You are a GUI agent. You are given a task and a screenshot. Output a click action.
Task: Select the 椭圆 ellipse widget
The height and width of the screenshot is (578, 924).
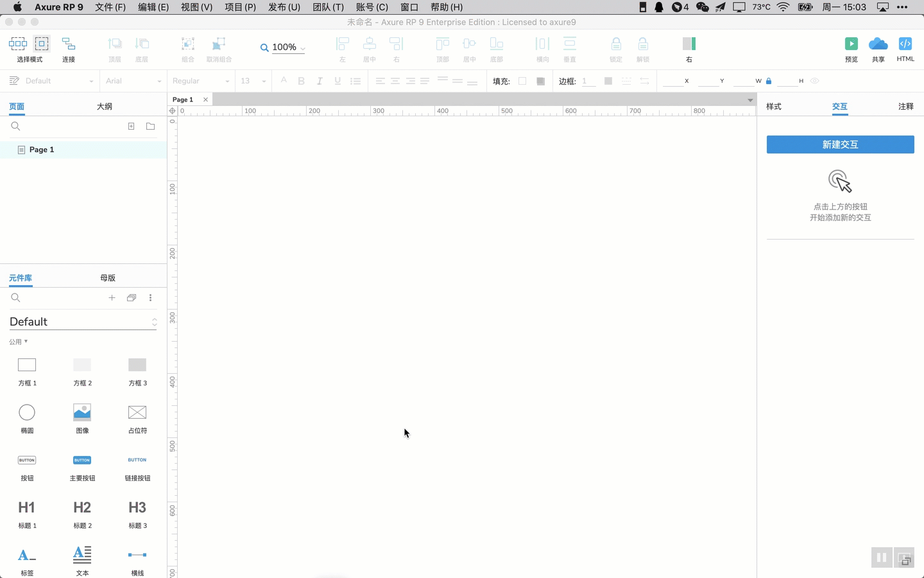coord(27,412)
